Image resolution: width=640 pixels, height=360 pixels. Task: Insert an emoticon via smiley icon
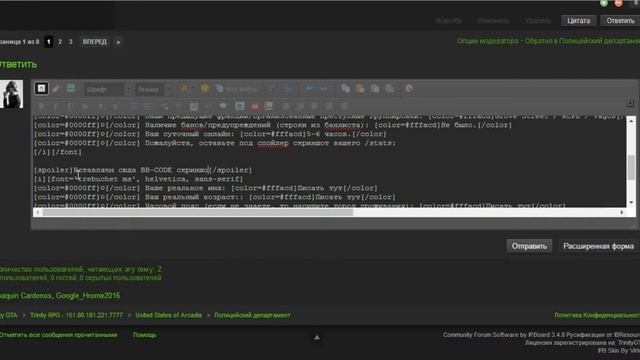coord(205,89)
